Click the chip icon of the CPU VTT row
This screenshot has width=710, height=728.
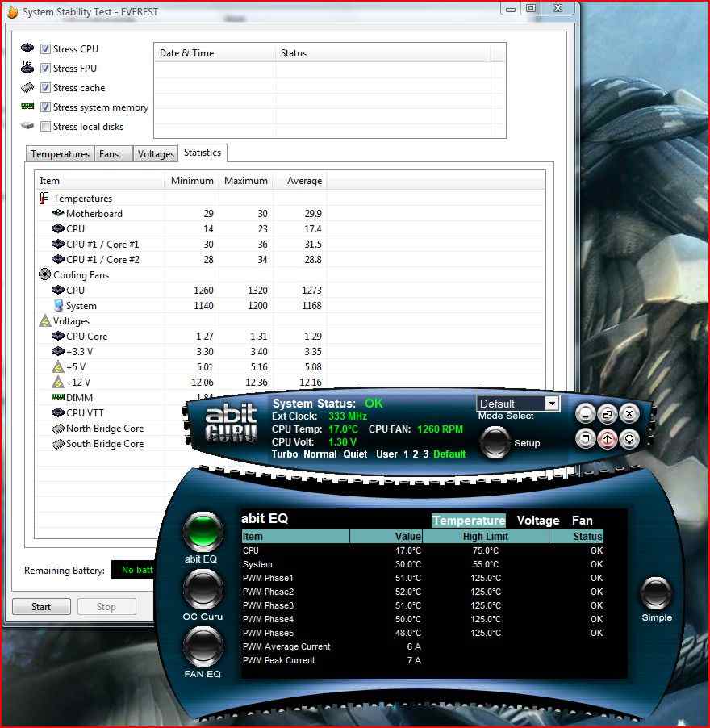(58, 412)
